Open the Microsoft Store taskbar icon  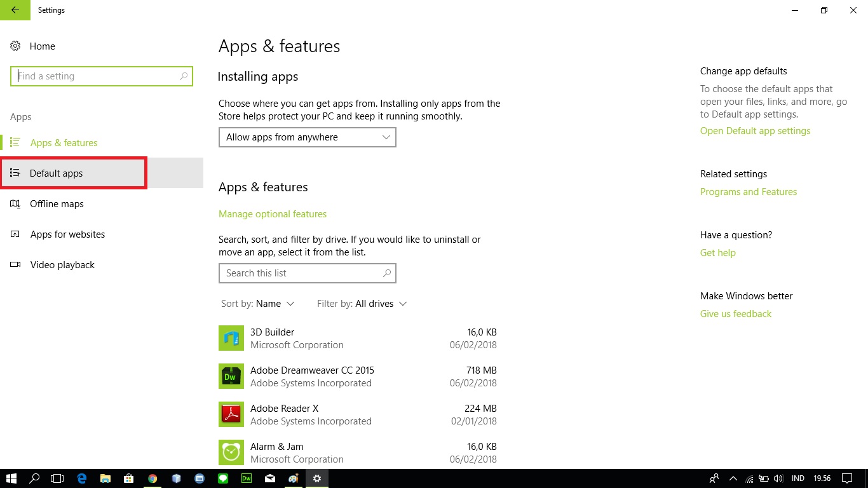click(x=128, y=478)
